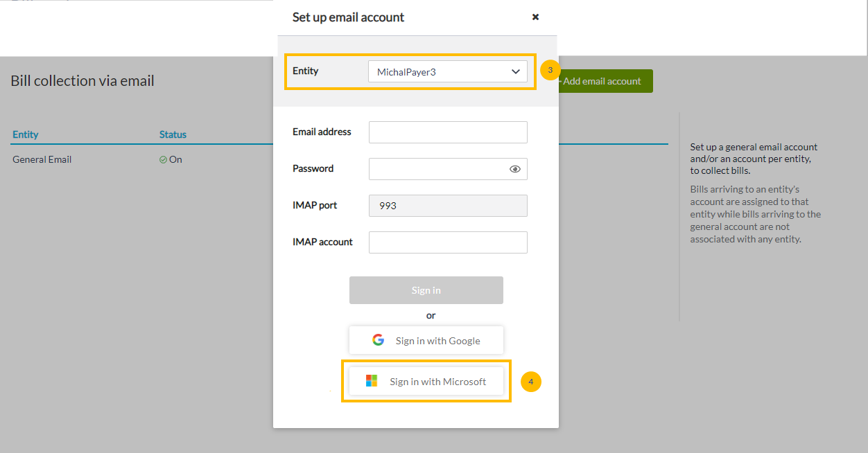Click the Email address label

click(322, 132)
